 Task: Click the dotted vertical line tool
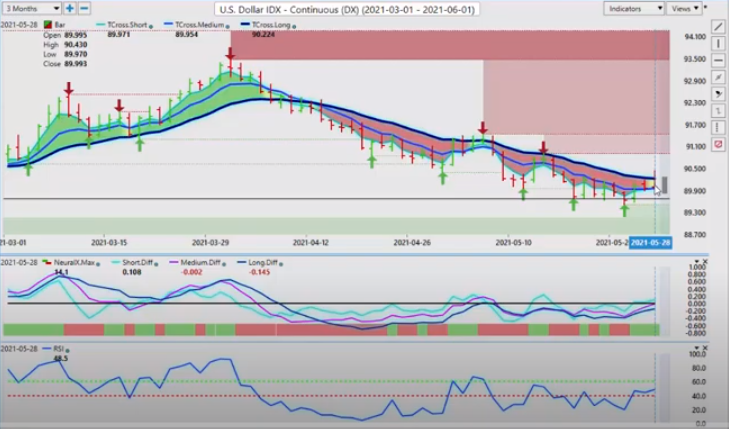[x=719, y=128]
